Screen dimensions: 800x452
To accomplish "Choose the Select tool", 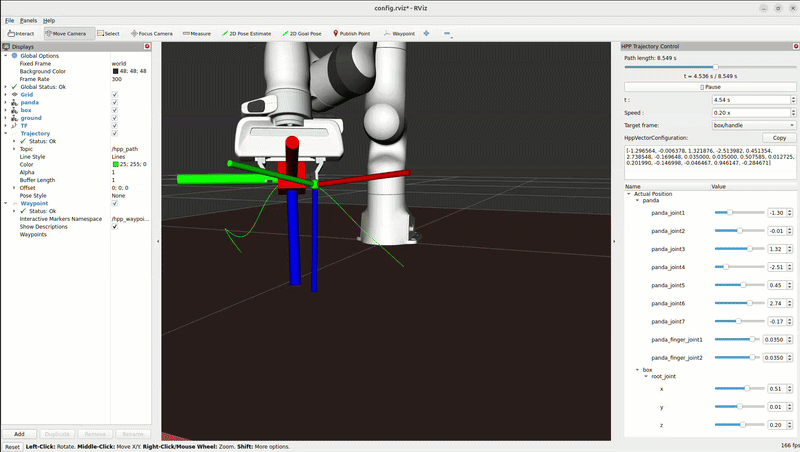I will pos(108,34).
